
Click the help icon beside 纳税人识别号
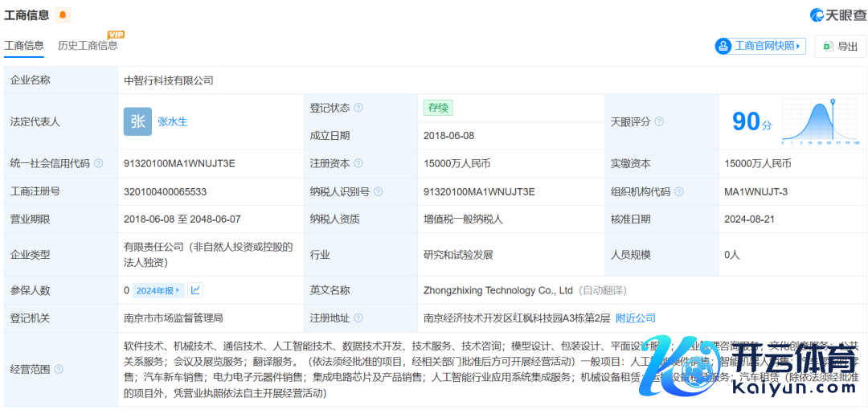[378, 191]
